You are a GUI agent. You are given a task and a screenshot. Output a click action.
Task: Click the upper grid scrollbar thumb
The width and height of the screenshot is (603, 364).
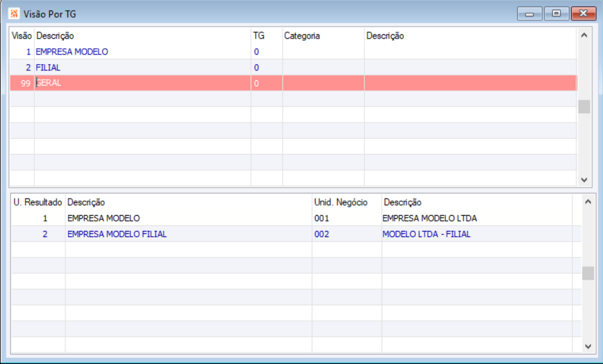584,107
